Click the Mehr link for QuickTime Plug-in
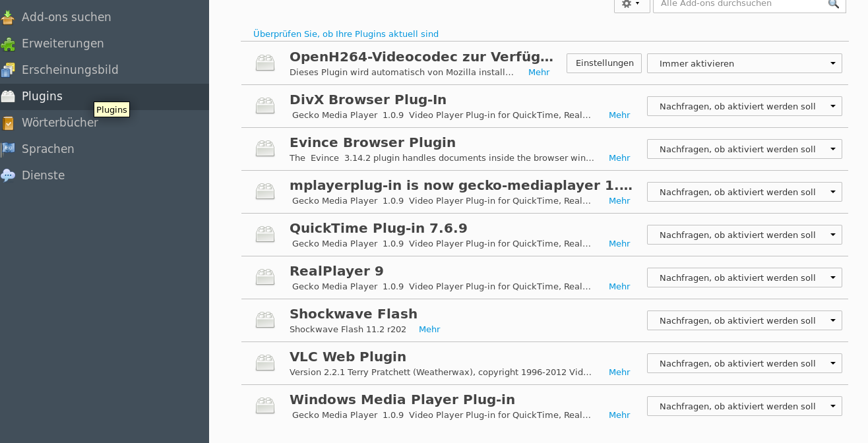Screen dimensions: 868x443 [619, 244]
